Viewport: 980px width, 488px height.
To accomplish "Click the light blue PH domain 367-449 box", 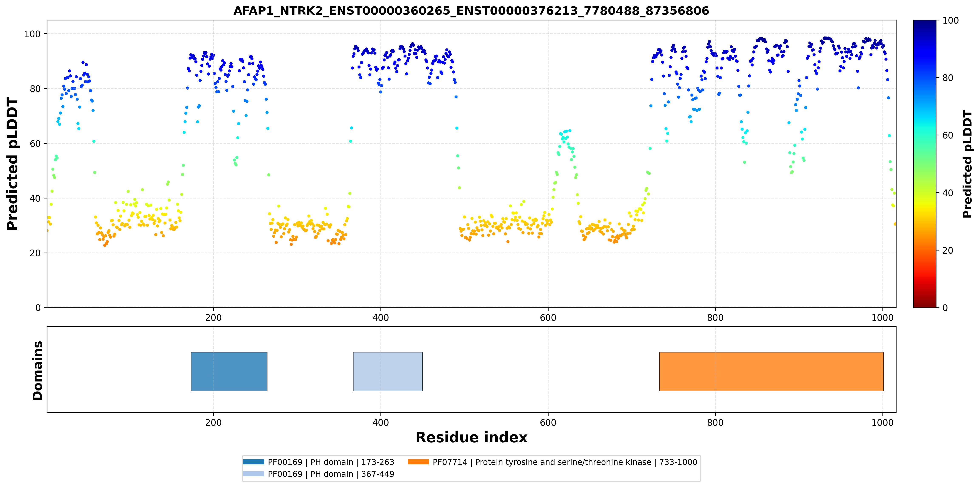I will click(388, 372).
